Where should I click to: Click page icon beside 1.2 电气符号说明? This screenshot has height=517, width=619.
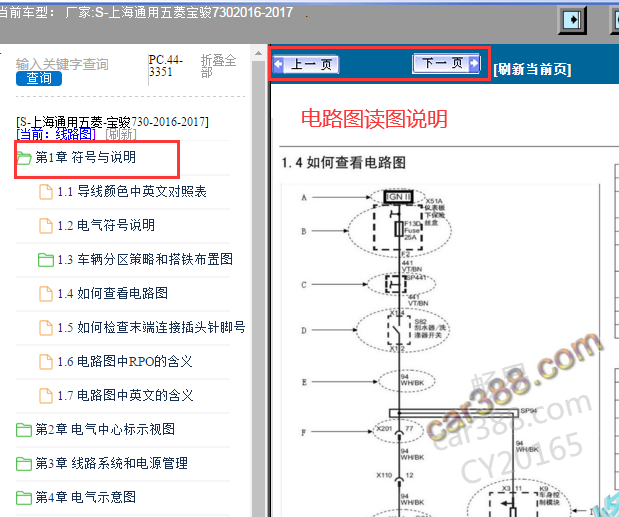click(46, 226)
